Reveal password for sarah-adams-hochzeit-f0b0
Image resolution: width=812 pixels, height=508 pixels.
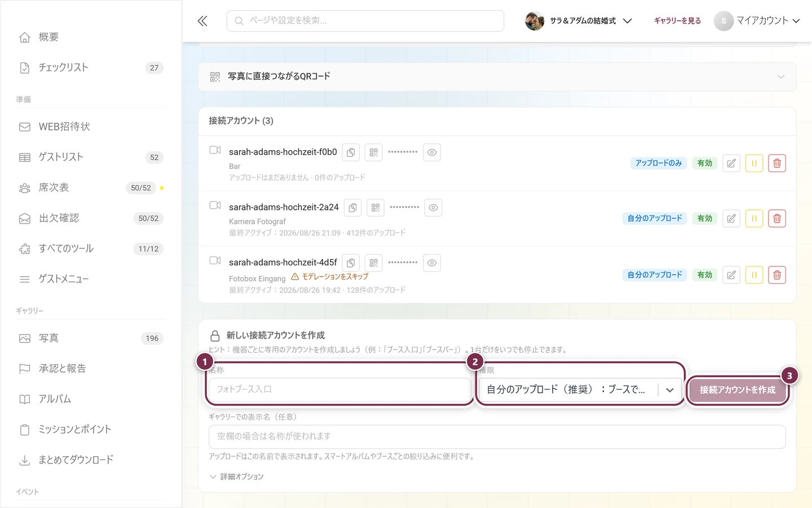point(432,152)
